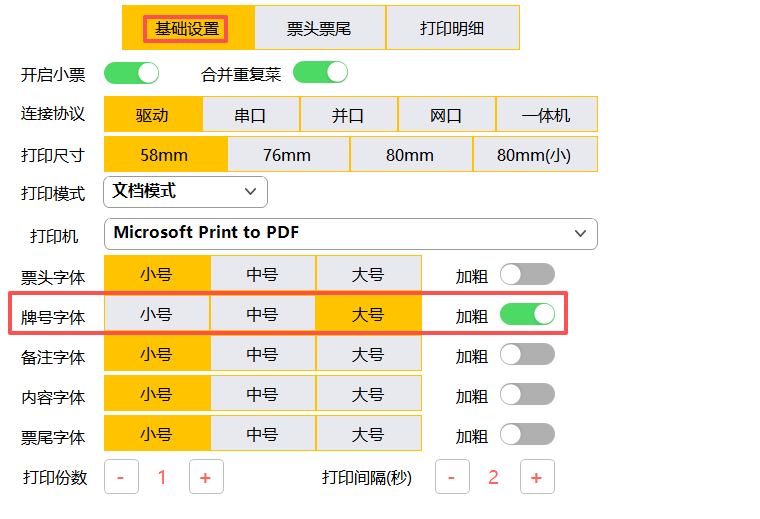Decrease 打印间隔 with minus button
The width and height of the screenshot is (760, 519).
(452, 477)
